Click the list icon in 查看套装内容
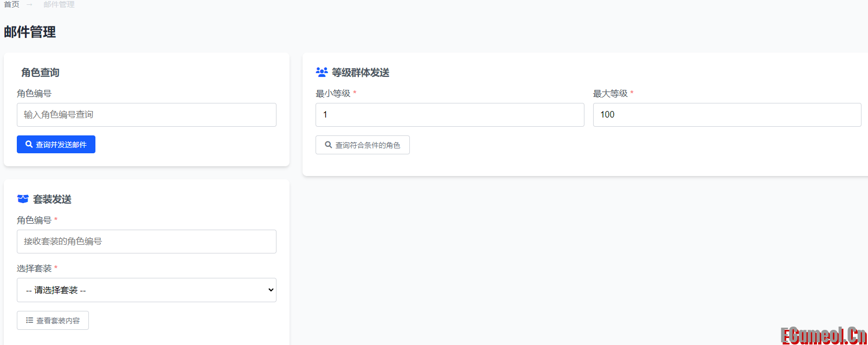Image resolution: width=868 pixels, height=345 pixels. click(30, 321)
